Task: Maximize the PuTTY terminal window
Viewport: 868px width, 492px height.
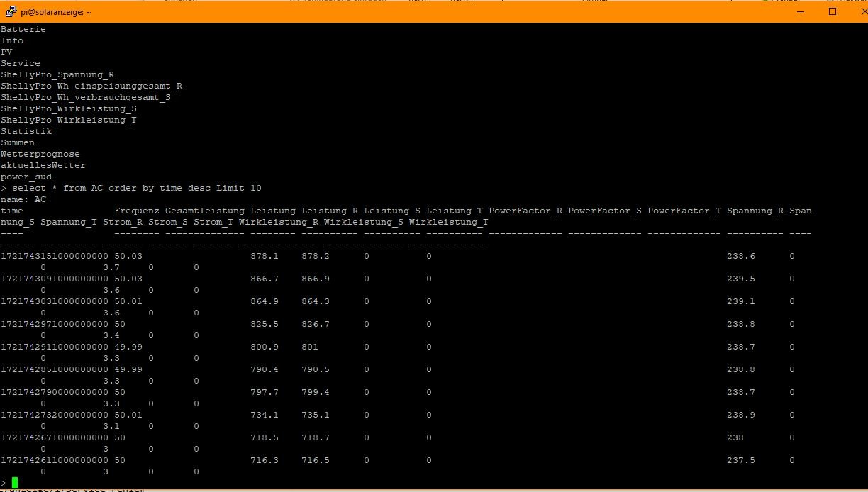Action: click(x=833, y=11)
